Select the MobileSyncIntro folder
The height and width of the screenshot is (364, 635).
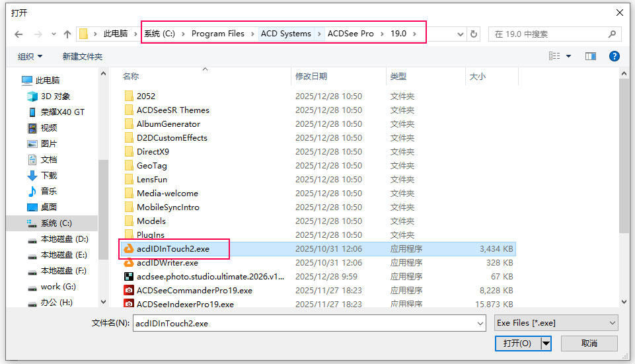click(162, 207)
